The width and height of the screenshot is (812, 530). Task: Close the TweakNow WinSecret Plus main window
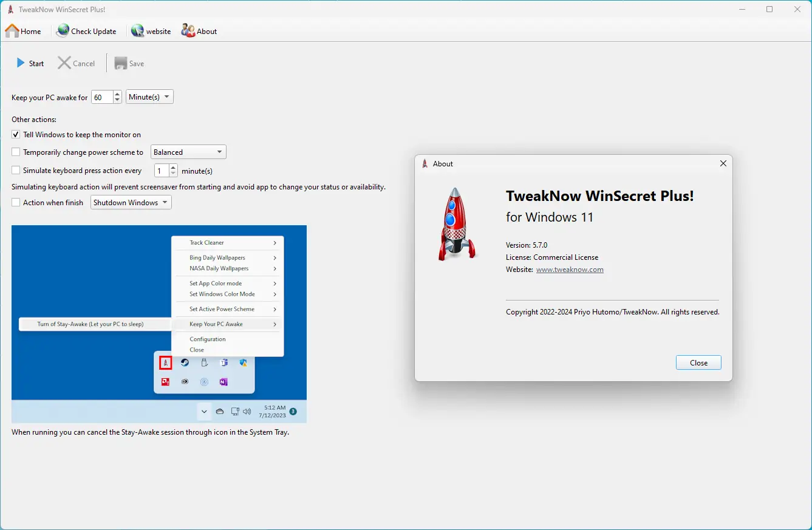coord(797,9)
